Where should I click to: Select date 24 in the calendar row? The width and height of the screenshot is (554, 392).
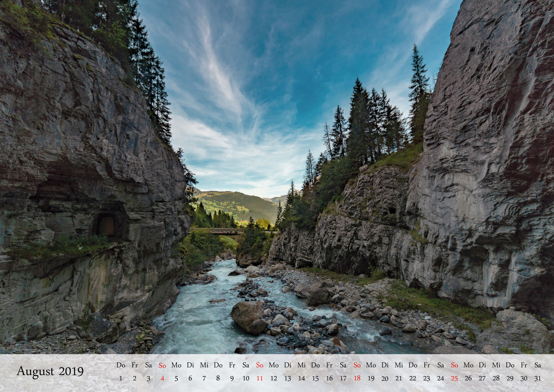tap(441, 378)
